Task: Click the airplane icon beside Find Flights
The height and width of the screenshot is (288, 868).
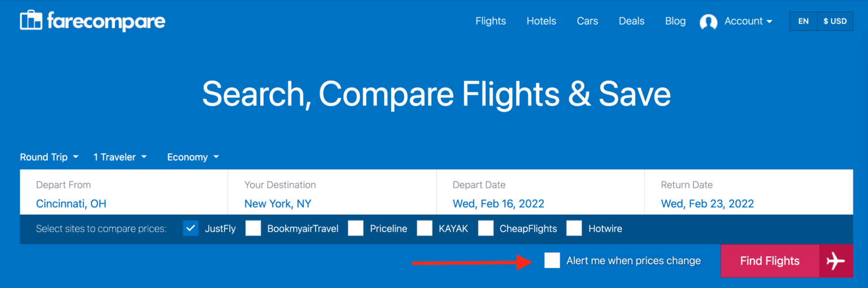Action: tap(836, 261)
